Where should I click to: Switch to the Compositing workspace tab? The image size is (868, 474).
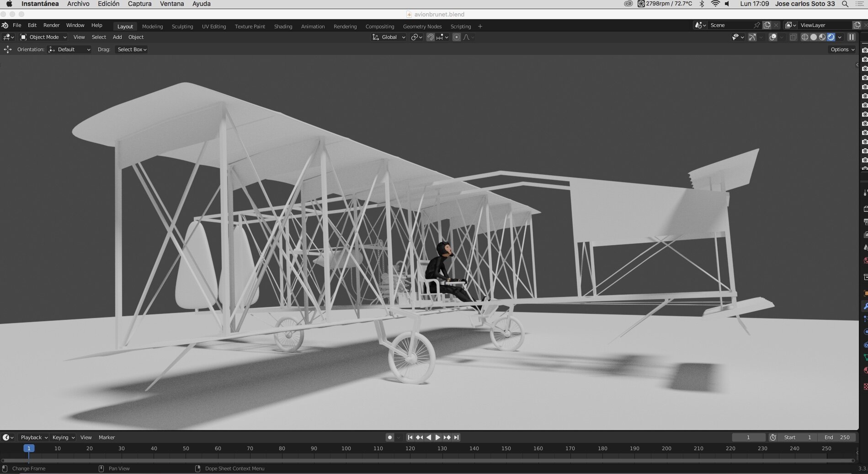pos(380,27)
